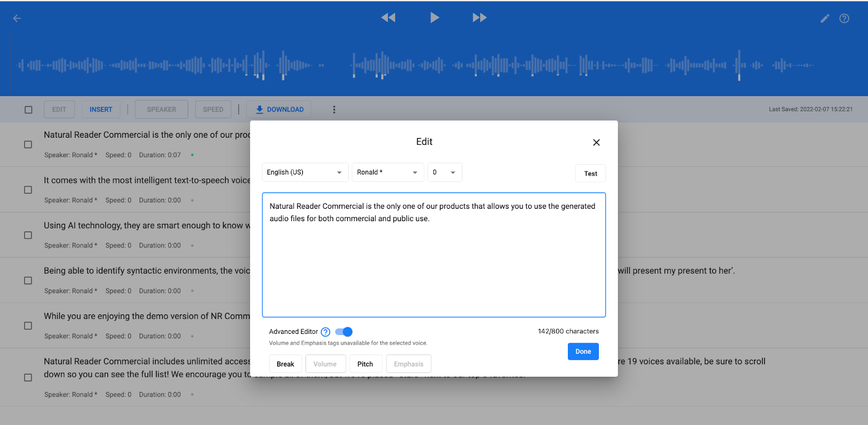Expand the Ronald speaker dropdown
The width and height of the screenshot is (868, 425).
(388, 172)
